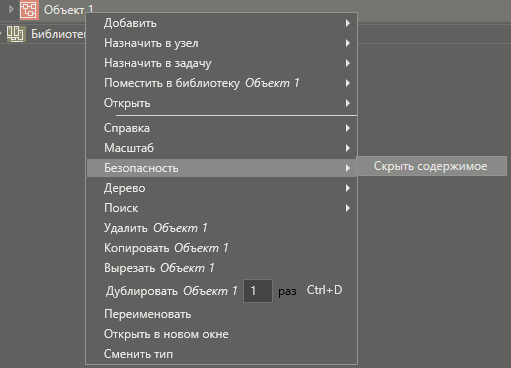Viewport: 511px width, 368px height.
Task: Click the arrow next to Поиск
Action: click(348, 208)
